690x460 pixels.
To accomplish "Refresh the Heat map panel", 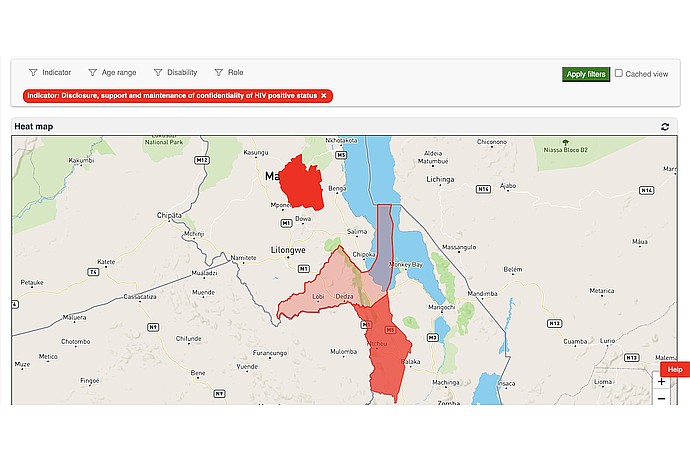I will [x=665, y=127].
